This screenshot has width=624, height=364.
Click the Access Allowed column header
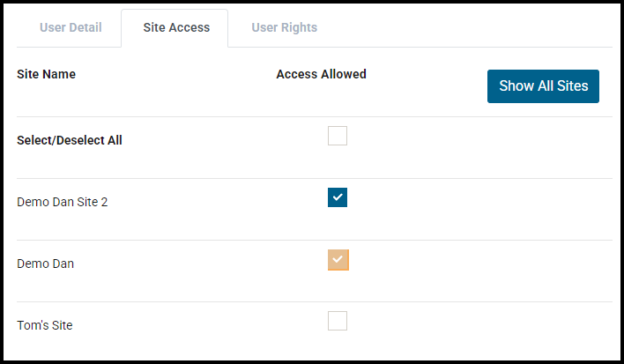point(321,74)
